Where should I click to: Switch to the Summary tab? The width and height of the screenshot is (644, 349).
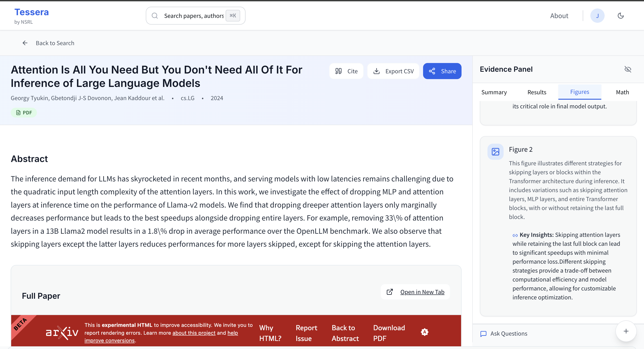494,92
